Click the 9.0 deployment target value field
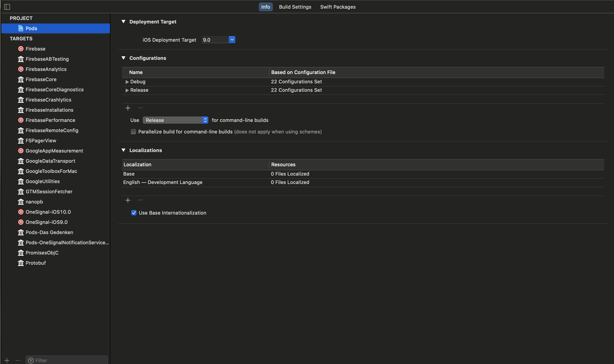614x364 pixels. [215, 40]
